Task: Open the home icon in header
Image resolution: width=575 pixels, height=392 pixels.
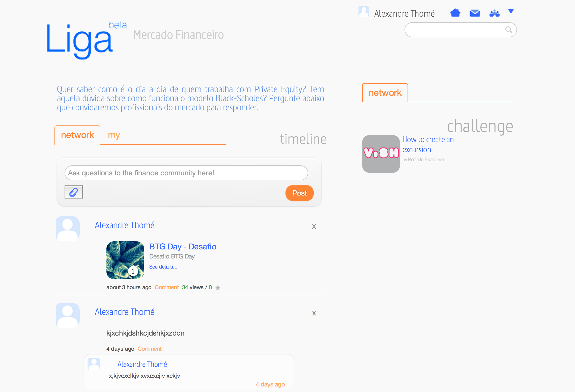Action: click(455, 13)
